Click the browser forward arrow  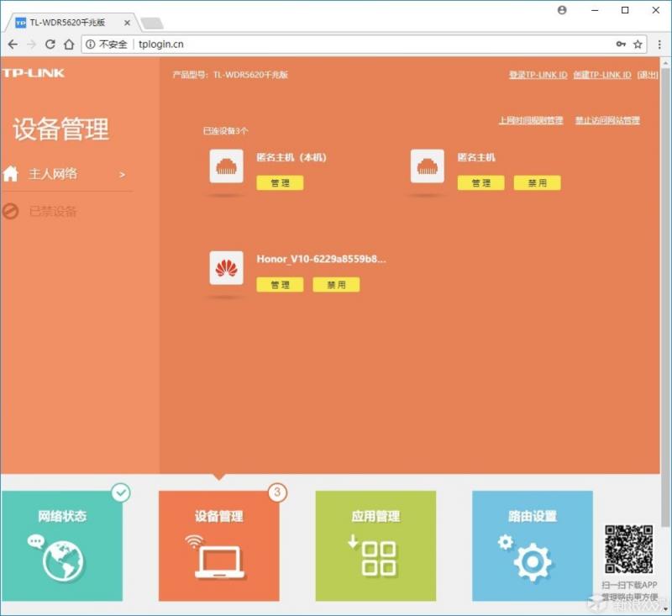(x=31, y=45)
